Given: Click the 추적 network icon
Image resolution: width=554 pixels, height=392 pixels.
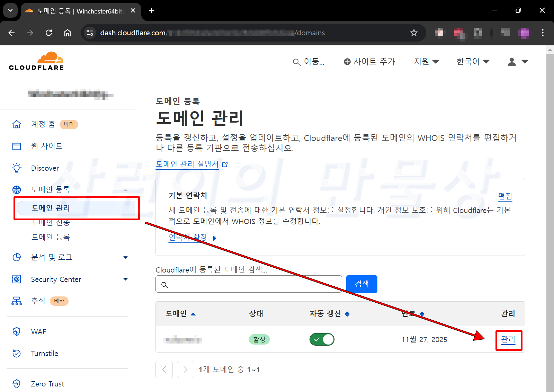Looking at the screenshot, I should coord(17,301).
